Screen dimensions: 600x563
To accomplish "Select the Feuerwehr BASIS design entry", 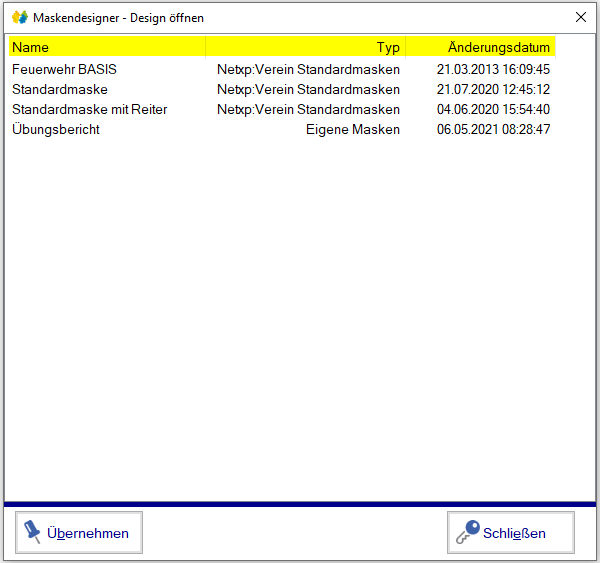I will pos(64,70).
